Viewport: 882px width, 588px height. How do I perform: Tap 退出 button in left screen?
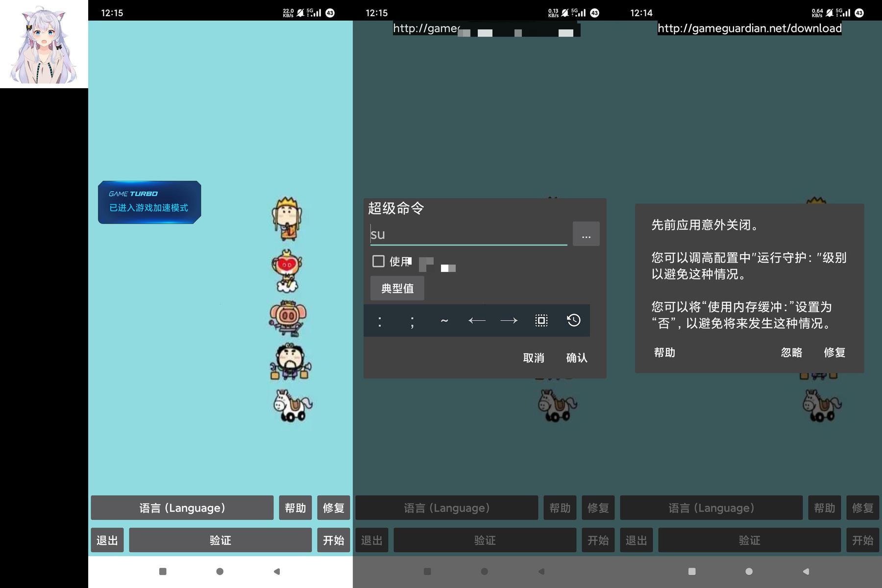[107, 540]
